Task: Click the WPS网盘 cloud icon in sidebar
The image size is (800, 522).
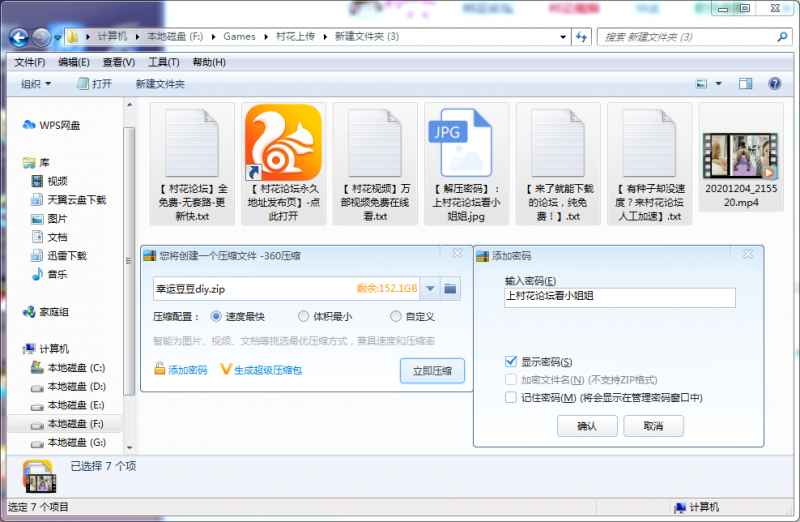Action: point(29,125)
